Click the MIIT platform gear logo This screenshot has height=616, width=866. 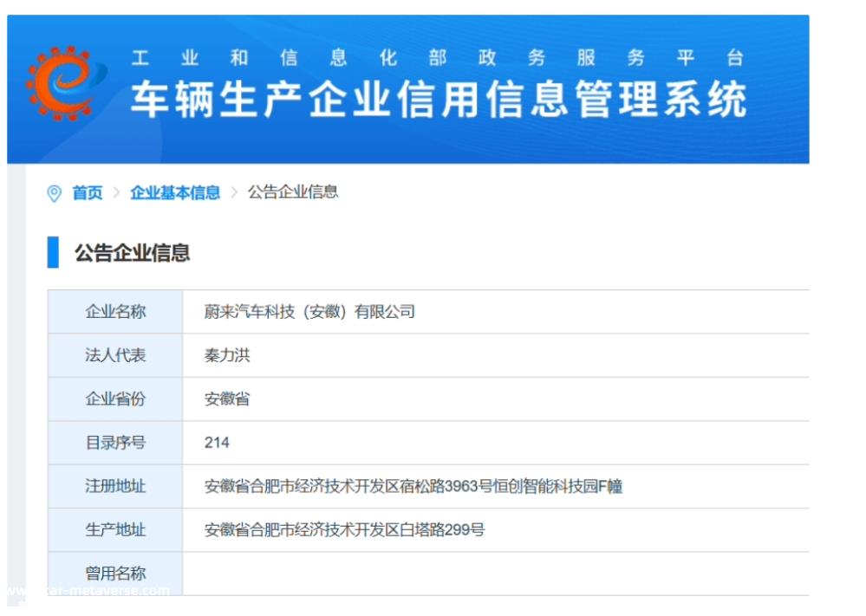66,83
